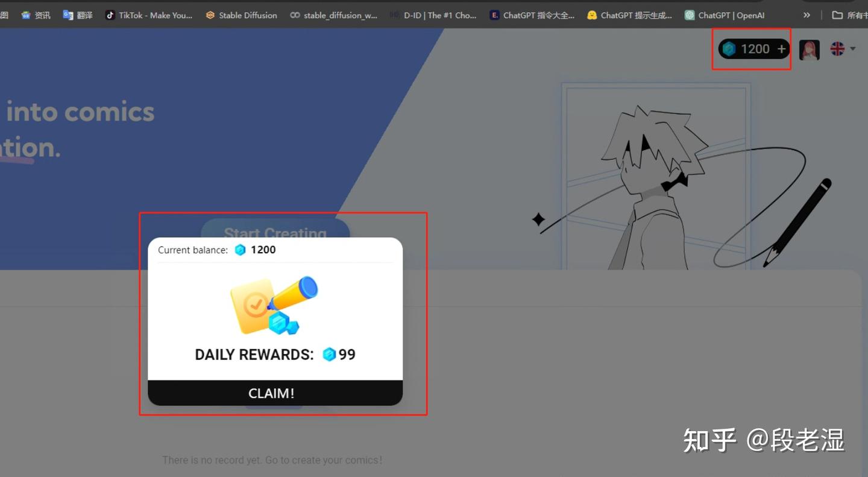Open TikTok - Make You... bookmark
The image size is (868, 477).
tap(149, 15)
